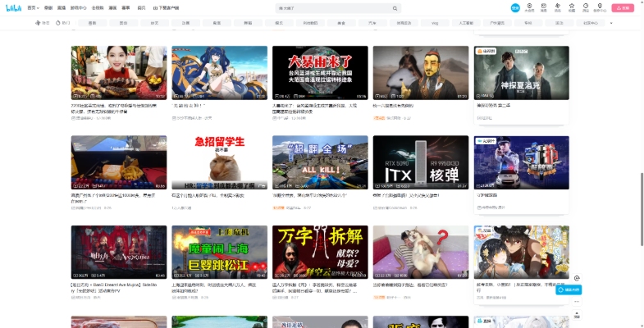Open 游戏中心 in top navigation
The height and width of the screenshot is (328, 644).
pos(79,8)
